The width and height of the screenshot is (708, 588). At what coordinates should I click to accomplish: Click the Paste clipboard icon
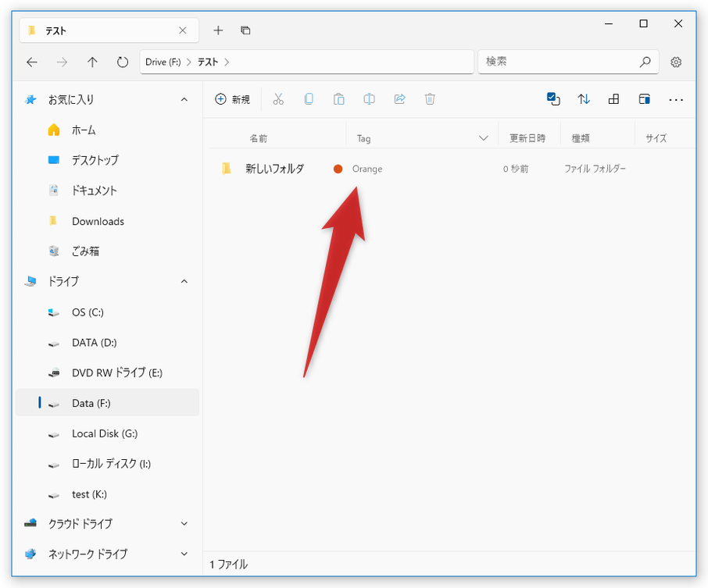338,99
